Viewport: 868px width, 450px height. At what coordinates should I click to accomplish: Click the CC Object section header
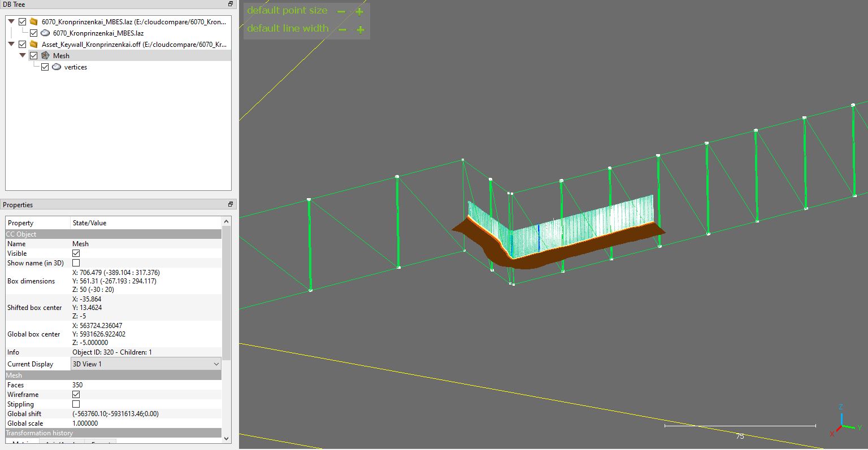(x=114, y=234)
